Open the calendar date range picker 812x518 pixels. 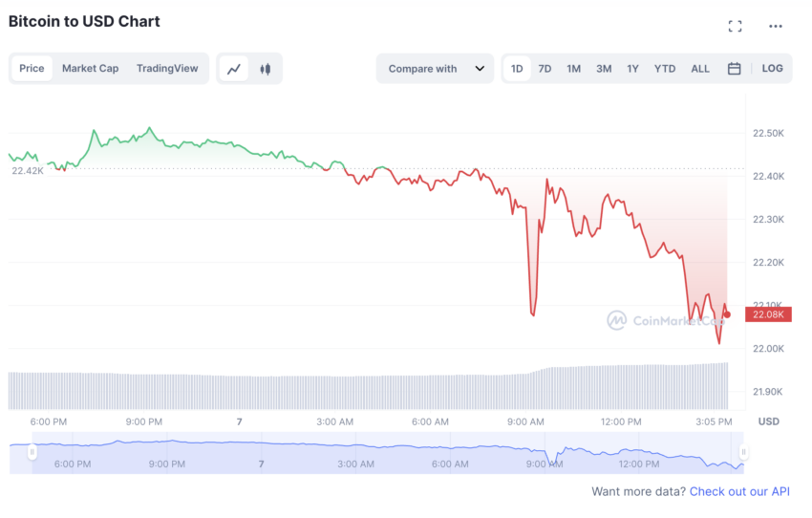734,69
